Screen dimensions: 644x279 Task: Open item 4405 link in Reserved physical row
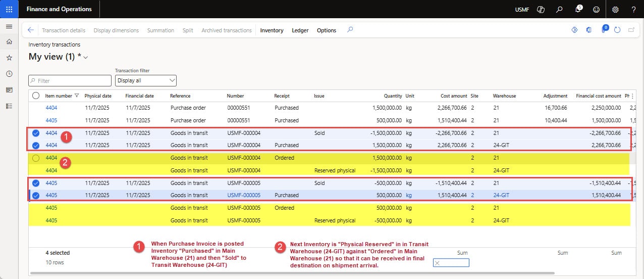pyautogui.click(x=51, y=220)
